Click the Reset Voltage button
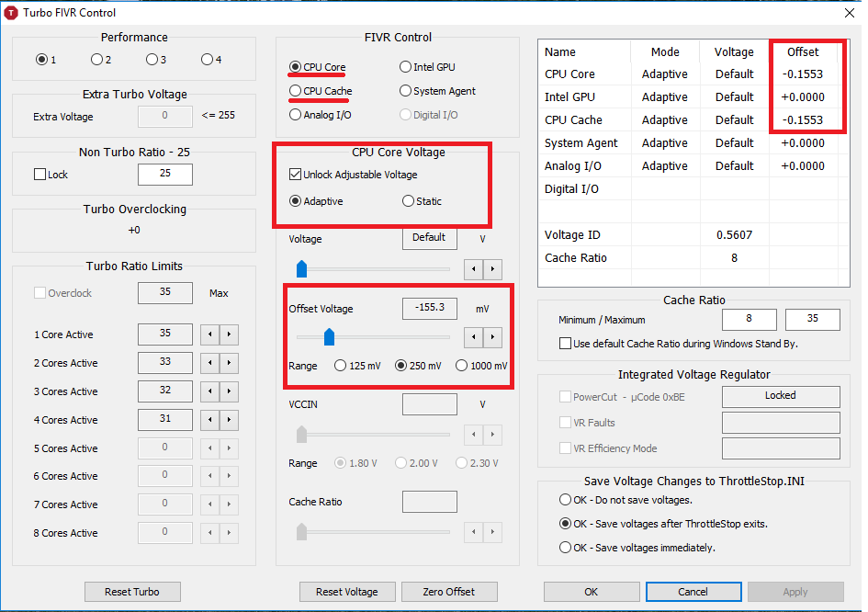 [347, 592]
